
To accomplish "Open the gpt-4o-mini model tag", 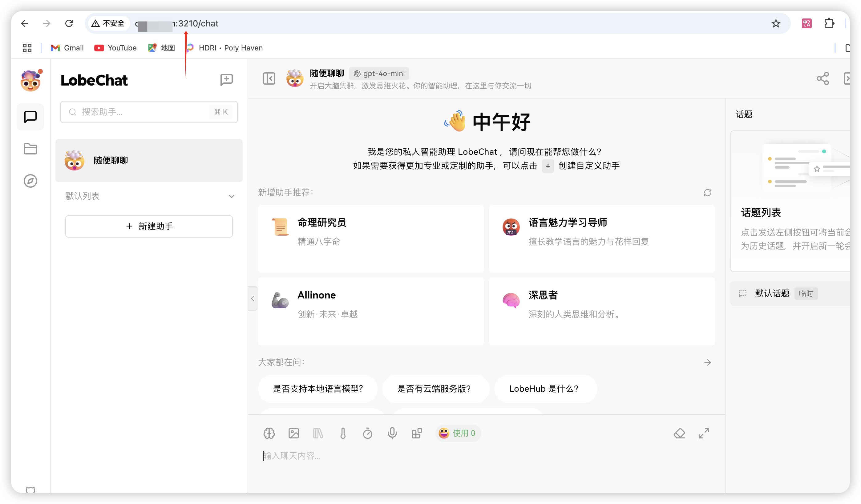I will click(379, 74).
